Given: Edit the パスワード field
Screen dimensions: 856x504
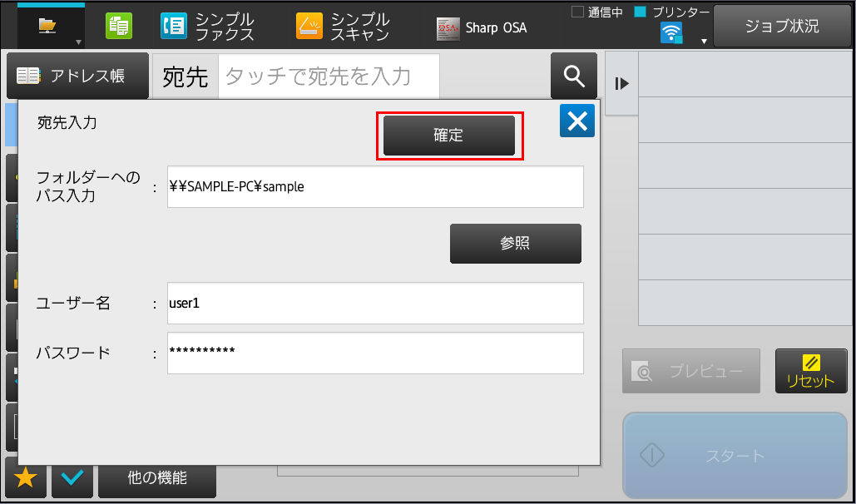Looking at the screenshot, I should click(376, 353).
